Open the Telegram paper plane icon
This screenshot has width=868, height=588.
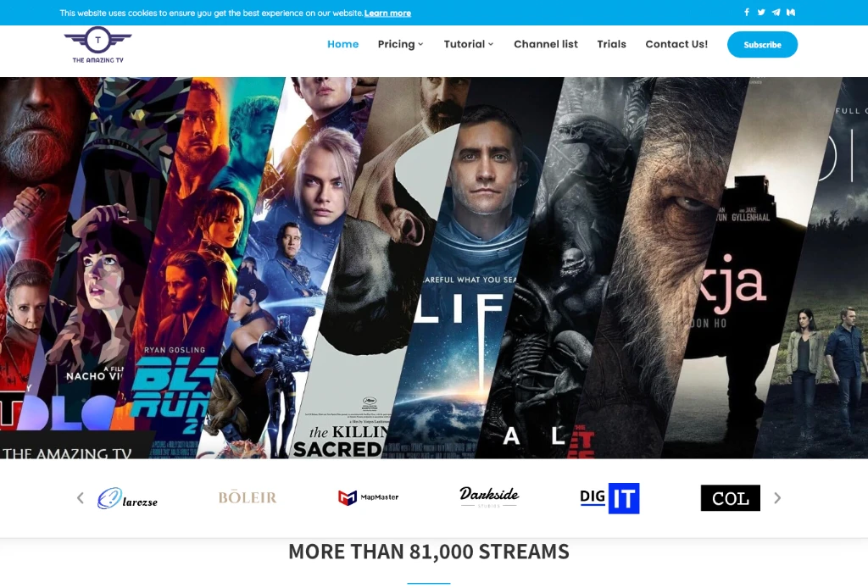pos(776,12)
